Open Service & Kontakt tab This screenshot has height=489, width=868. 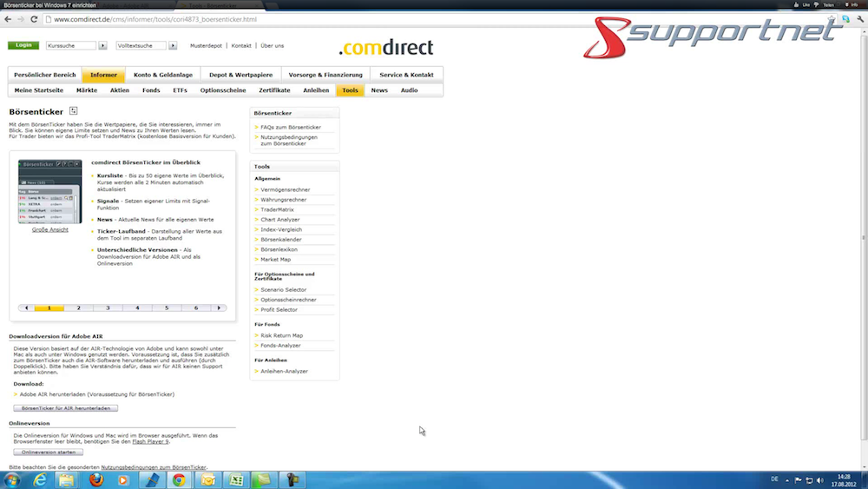click(406, 75)
